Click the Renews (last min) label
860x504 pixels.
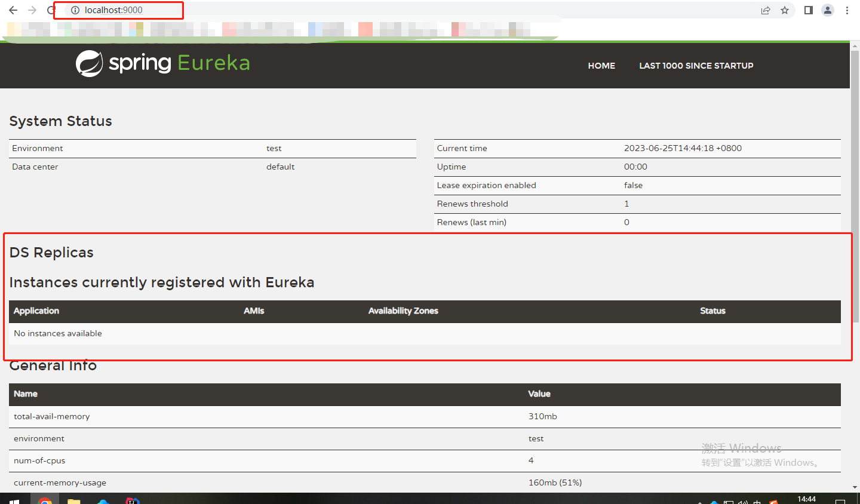pos(471,222)
